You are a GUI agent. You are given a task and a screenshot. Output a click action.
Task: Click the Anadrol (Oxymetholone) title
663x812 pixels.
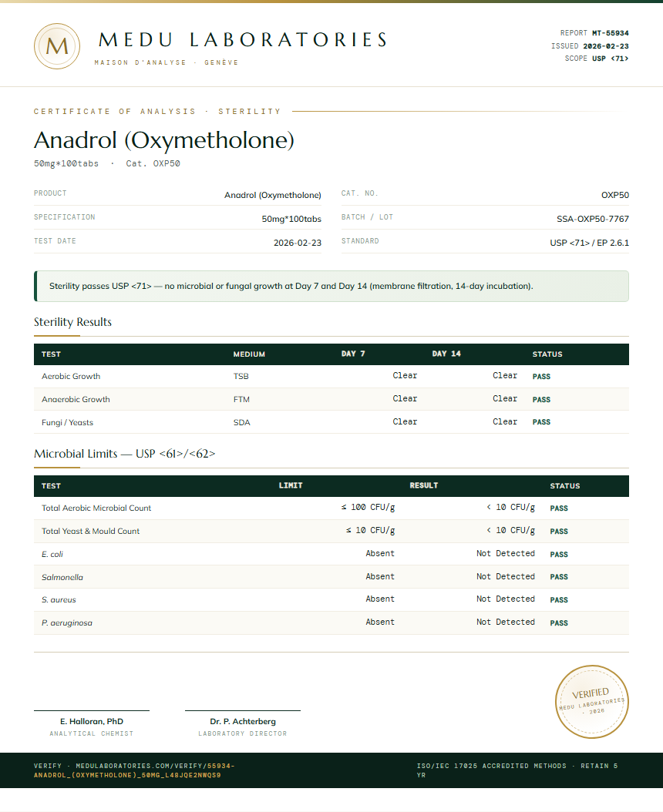click(164, 139)
